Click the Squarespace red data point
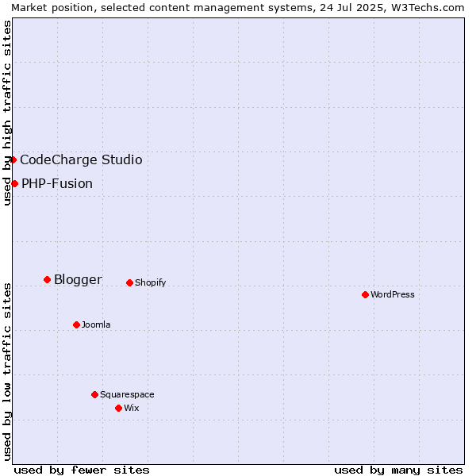The height and width of the screenshot is (476, 476). [x=94, y=394]
